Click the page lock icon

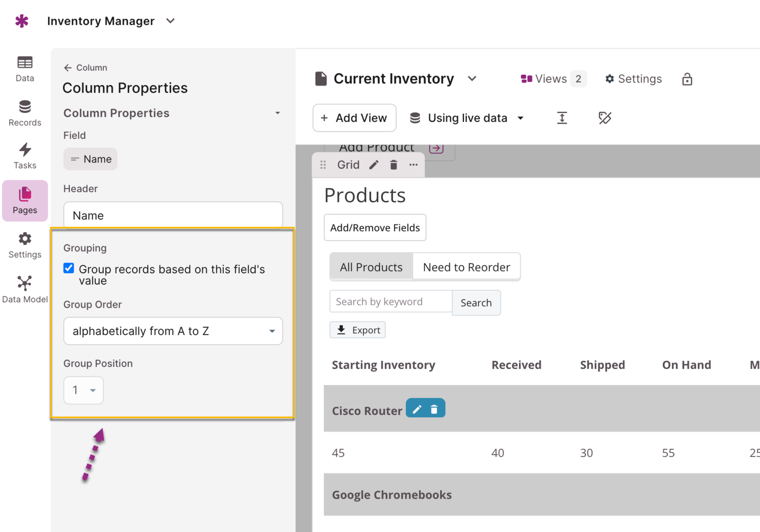(x=687, y=79)
